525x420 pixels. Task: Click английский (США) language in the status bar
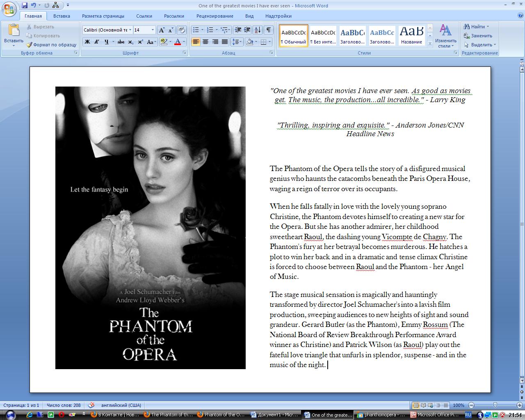pyautogui.click(x=121, y=405)
